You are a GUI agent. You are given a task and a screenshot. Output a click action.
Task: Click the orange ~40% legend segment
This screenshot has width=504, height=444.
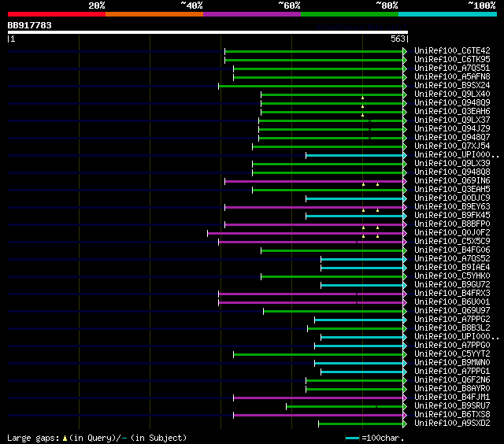point(154,14)
